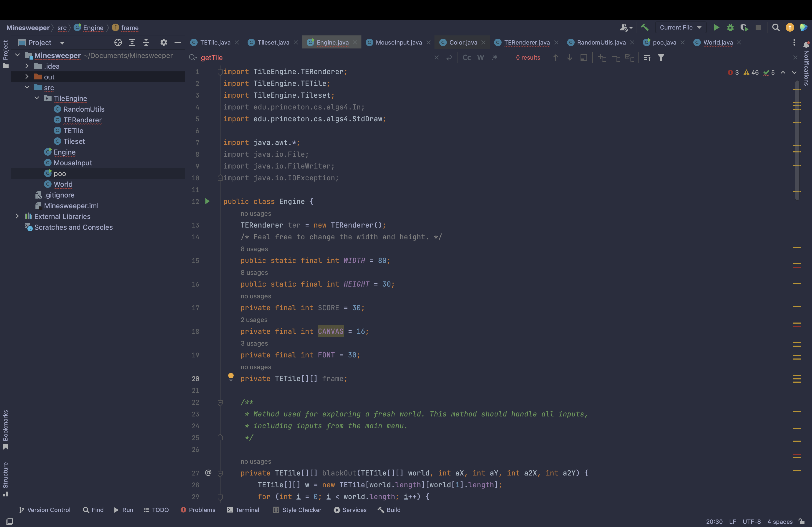
Task: Run Engine class via gutter arrow at line 12
Action: [x=207, y=201]
